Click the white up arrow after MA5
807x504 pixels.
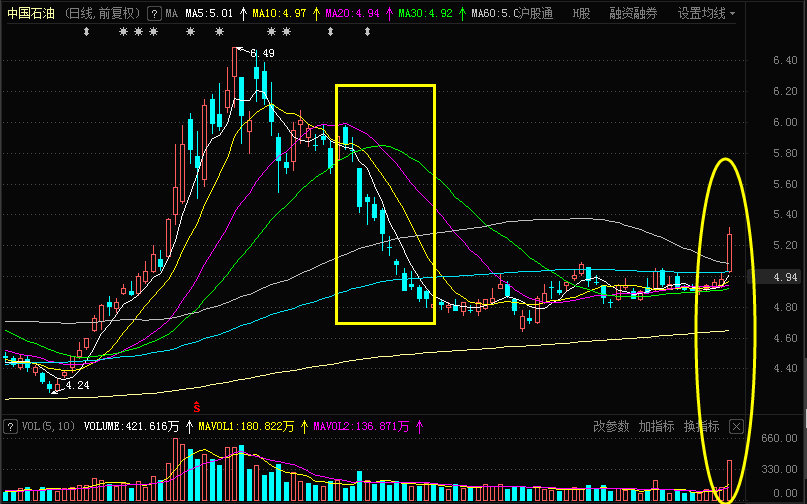[x=243, y=14]
